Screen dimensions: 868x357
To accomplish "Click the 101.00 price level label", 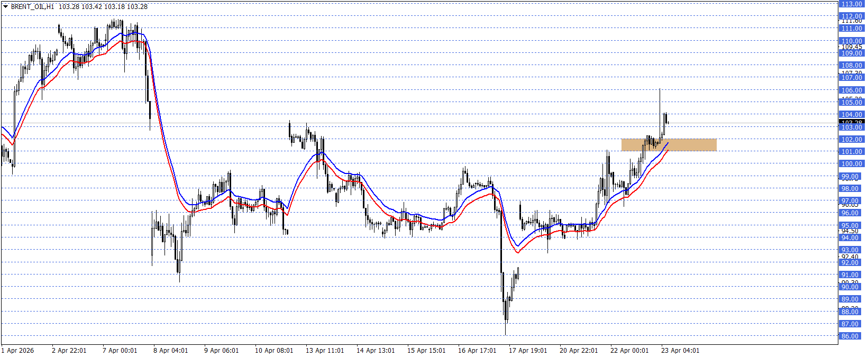I will 852,152.
